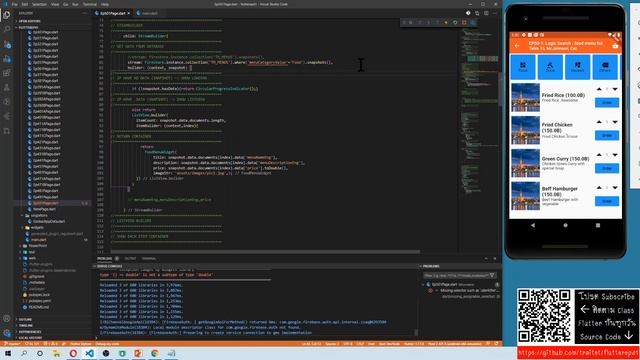Expand the test folder

pyautogui.click(x=32, y=252)
